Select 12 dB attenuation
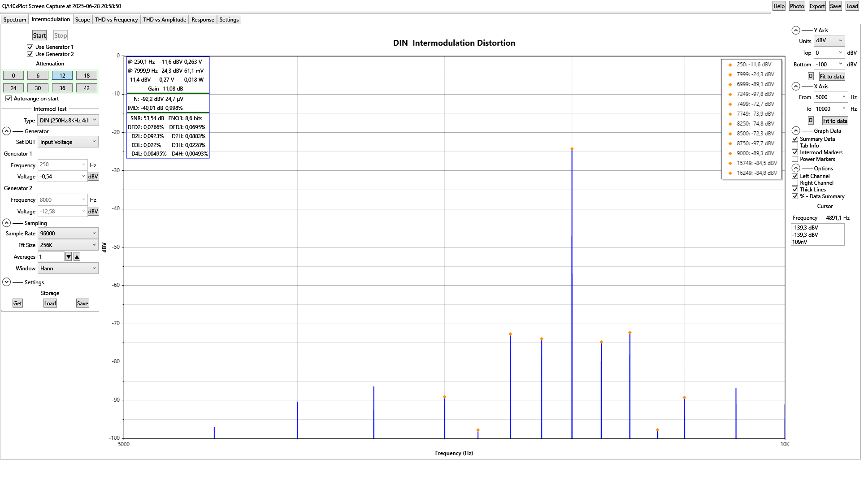868x477 pixels. [x=62, y=75]
